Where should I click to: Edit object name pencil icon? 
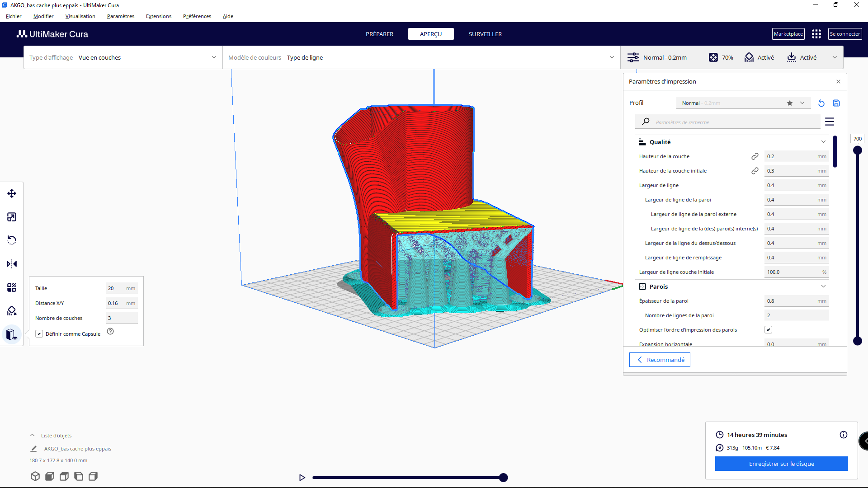(x=33, y=449)
